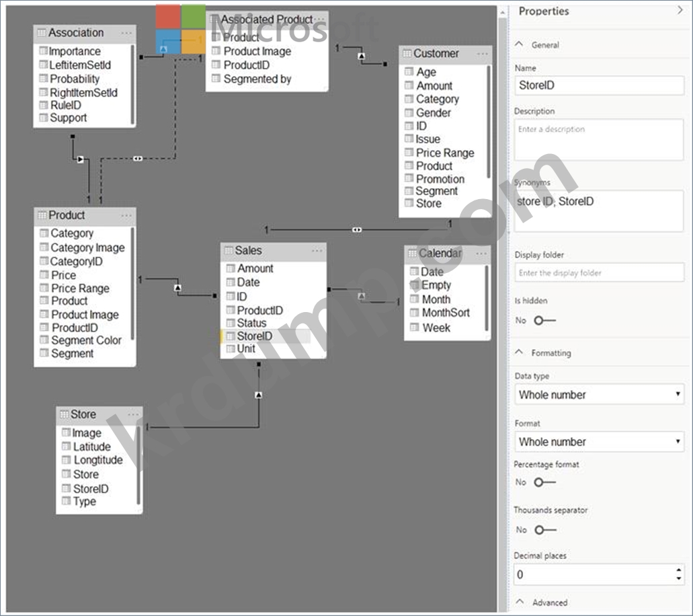Screen dimensions: 693x616
Task: Select the Association-to-Product relationship arrow
Action: click(81, 159)
